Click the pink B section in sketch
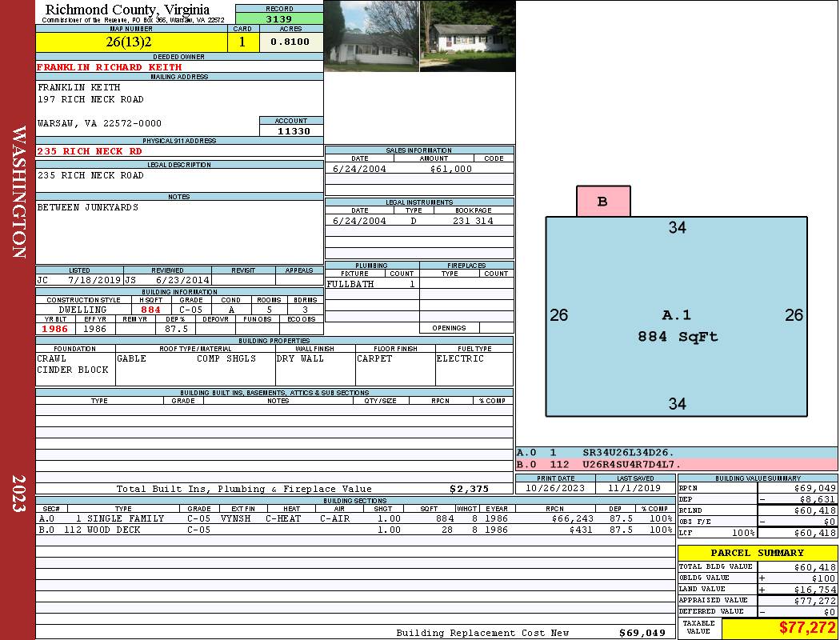Image resolution: width=840 pixels, height=640 pixels. (x=603, y=202)
